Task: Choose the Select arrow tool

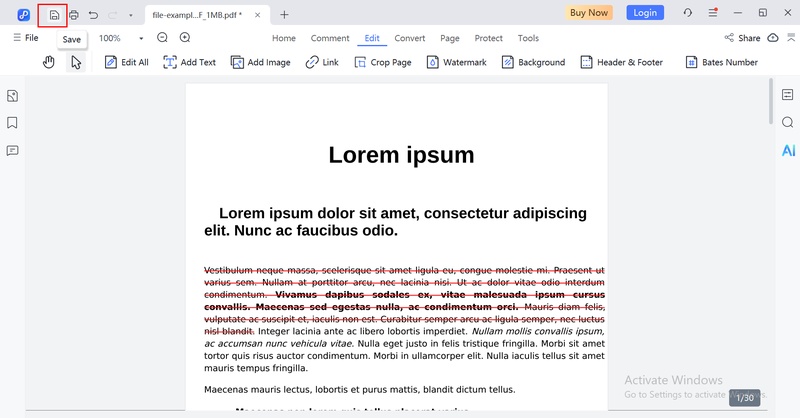Action: pos(76,62)
